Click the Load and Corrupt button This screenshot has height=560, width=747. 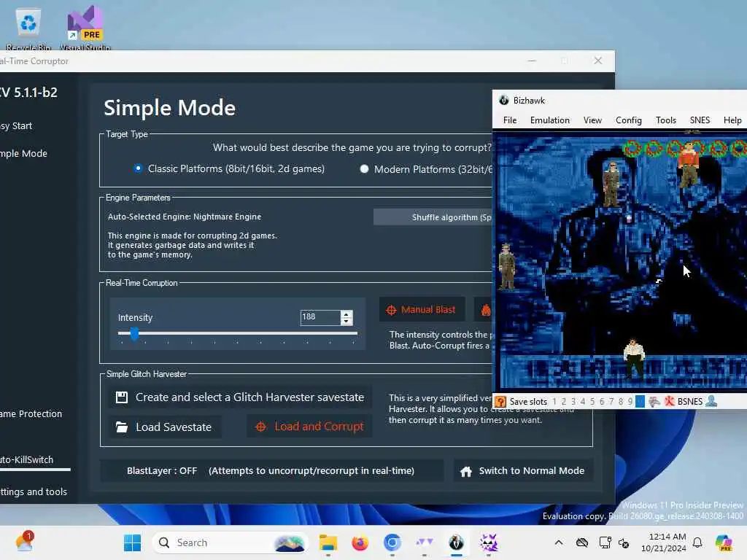click(309, 427)
